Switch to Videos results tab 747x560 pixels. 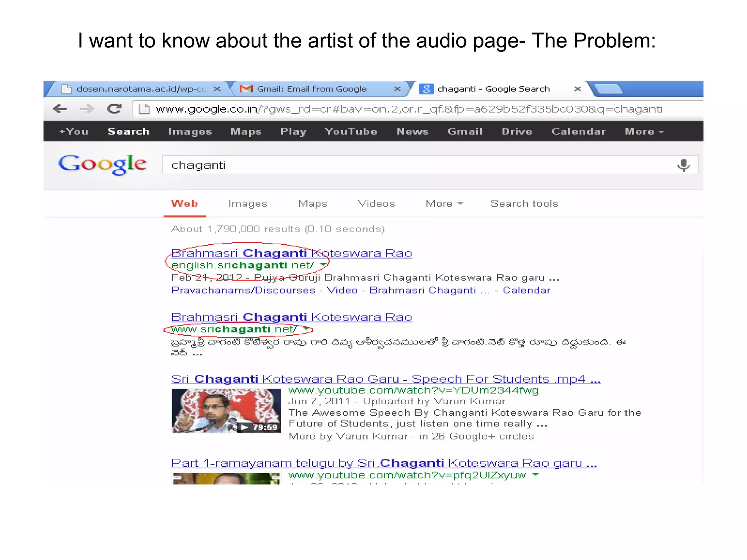[x=376, y=203]
